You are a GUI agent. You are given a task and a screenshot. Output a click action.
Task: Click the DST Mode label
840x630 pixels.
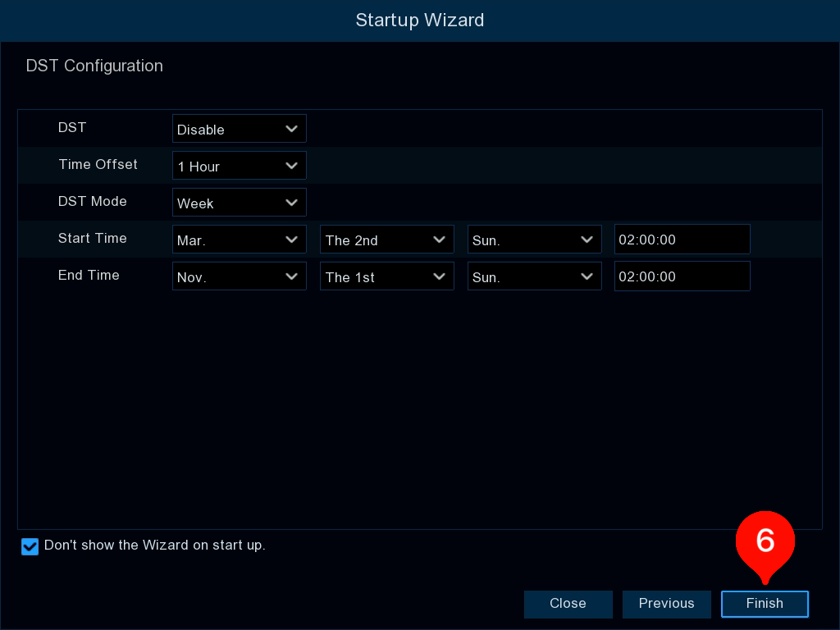tap(92, 202)
